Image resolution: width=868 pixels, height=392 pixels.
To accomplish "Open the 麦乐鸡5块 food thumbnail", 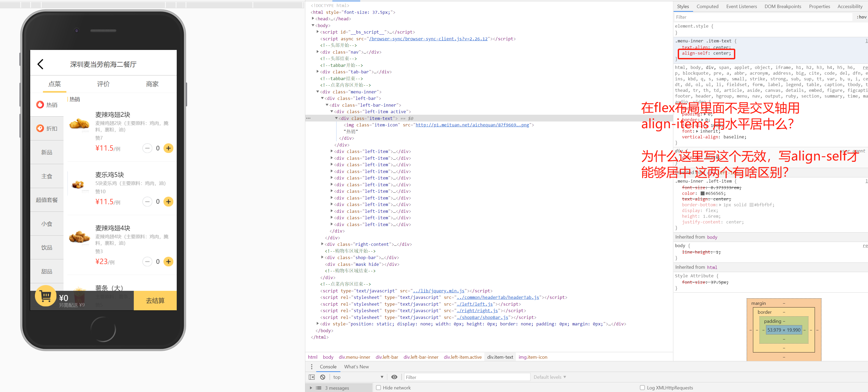I will coord(79,184).
